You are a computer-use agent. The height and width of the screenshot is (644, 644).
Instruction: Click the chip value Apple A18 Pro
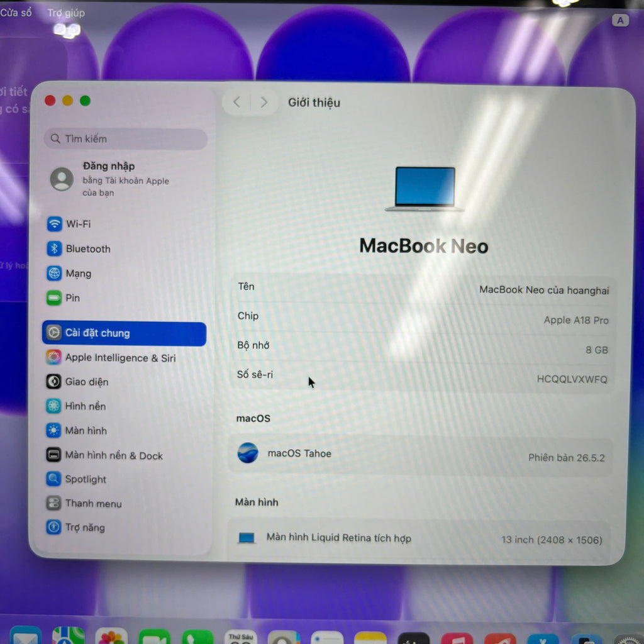pyautogui.click(x=576, y=320)
